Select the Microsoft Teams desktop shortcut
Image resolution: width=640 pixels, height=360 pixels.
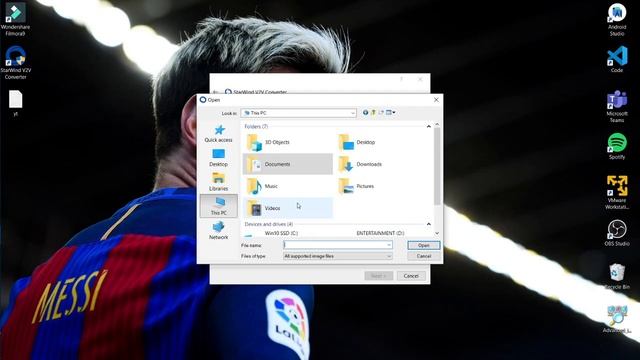click(x=617, y=107)
